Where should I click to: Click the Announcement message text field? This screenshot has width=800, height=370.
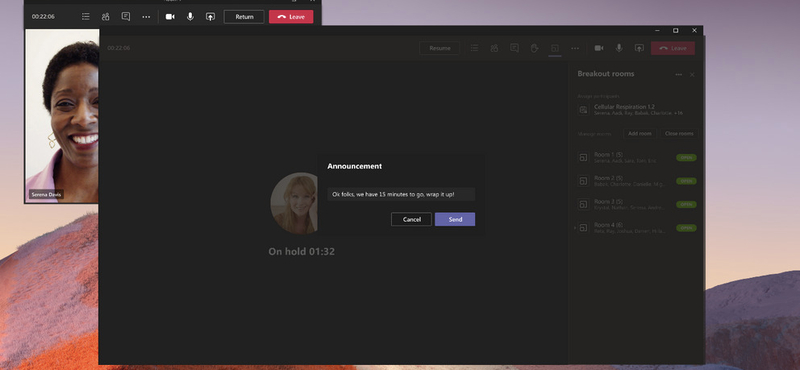pyautogui.click(x=401, y=194)
